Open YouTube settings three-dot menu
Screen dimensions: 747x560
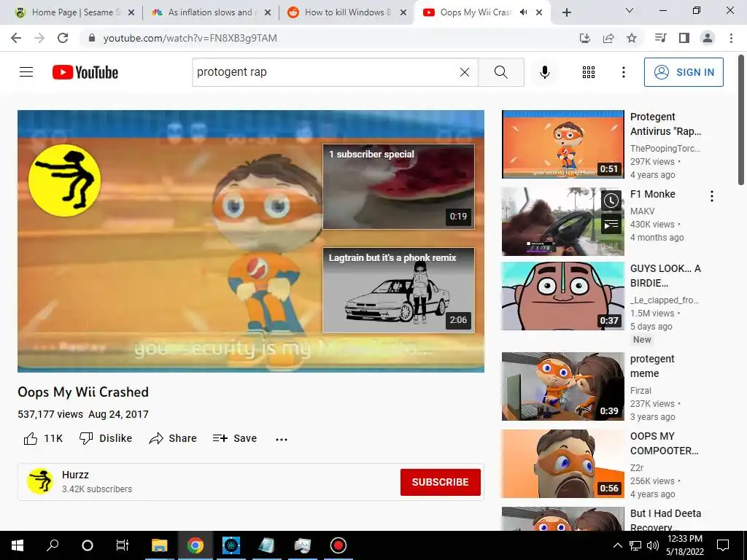(x=623, y=72)
